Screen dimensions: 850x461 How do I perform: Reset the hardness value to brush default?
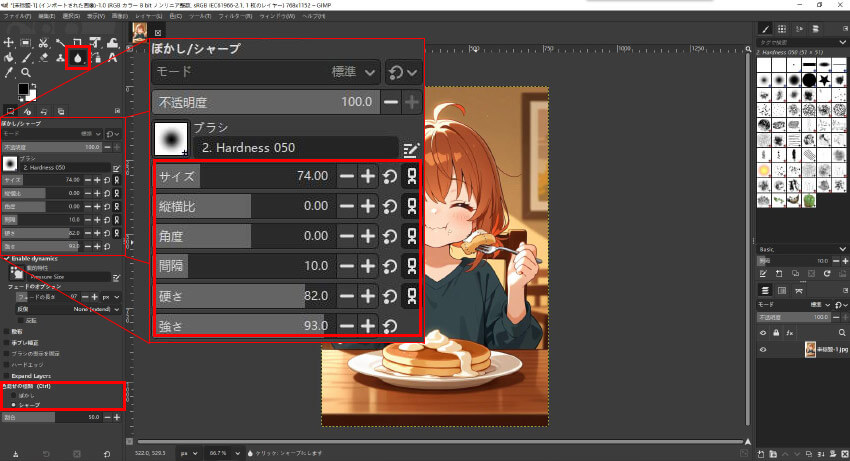click(107, 233)
